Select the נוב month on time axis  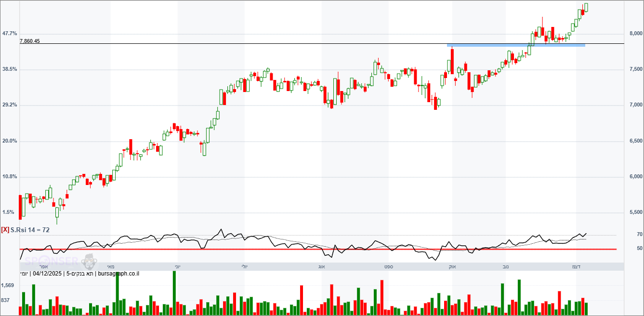click(x=506, y=266)
